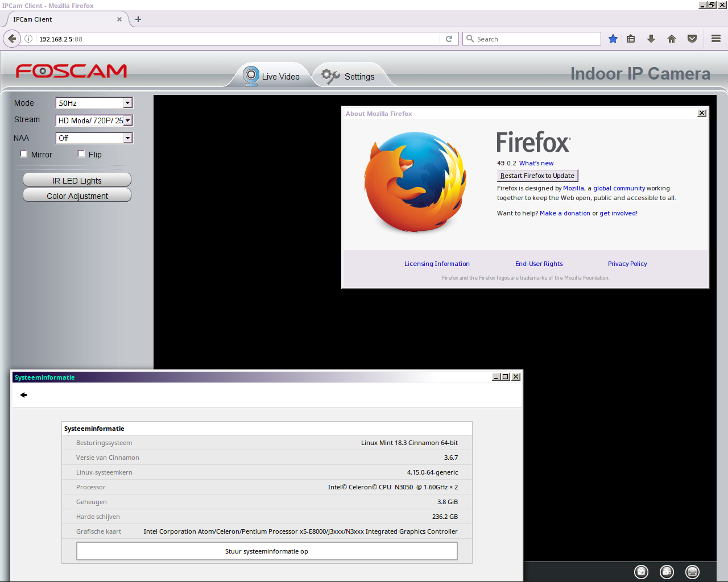
Task: Select the Linux-systeemkern row label
Action: tap(104, 472)
